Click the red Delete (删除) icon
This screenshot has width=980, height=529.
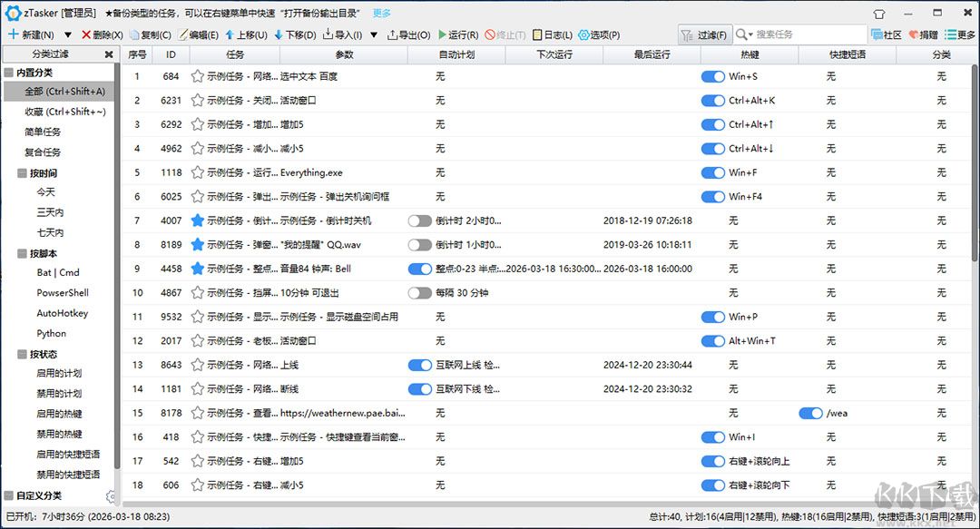[x=86, y=35]
